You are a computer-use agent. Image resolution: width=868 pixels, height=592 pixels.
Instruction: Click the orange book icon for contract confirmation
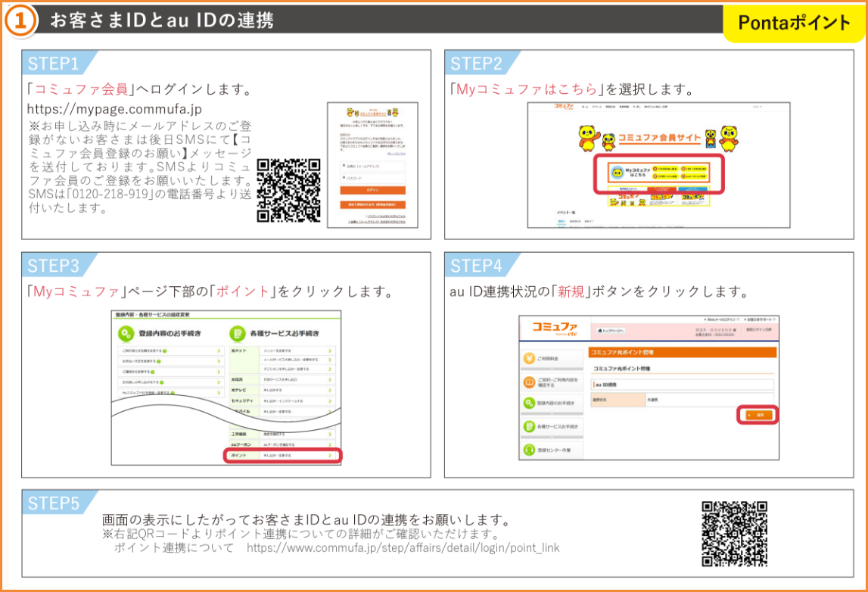pyautogui.click(x=529, y=382)
